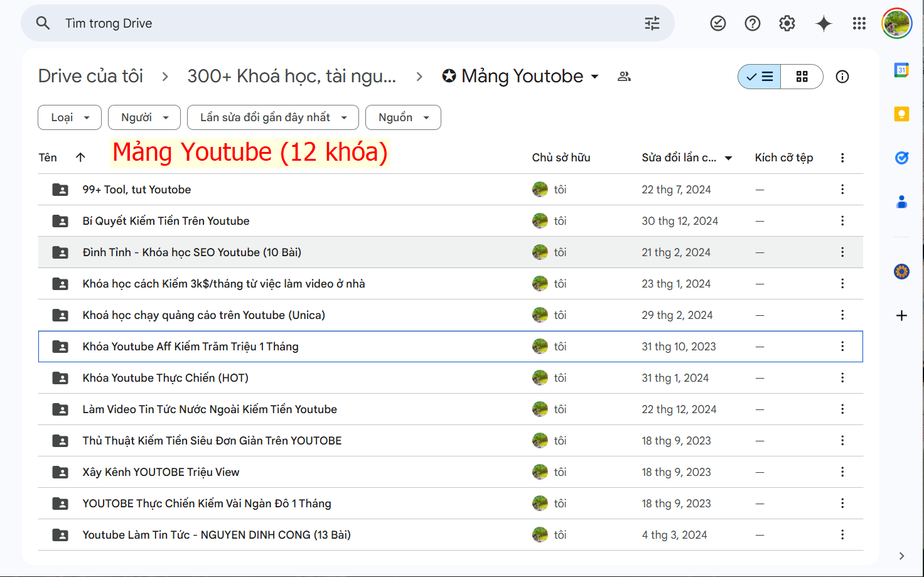924x577 pixels.
Task: Open Google account profile avatar
Action: click(897, 23)
